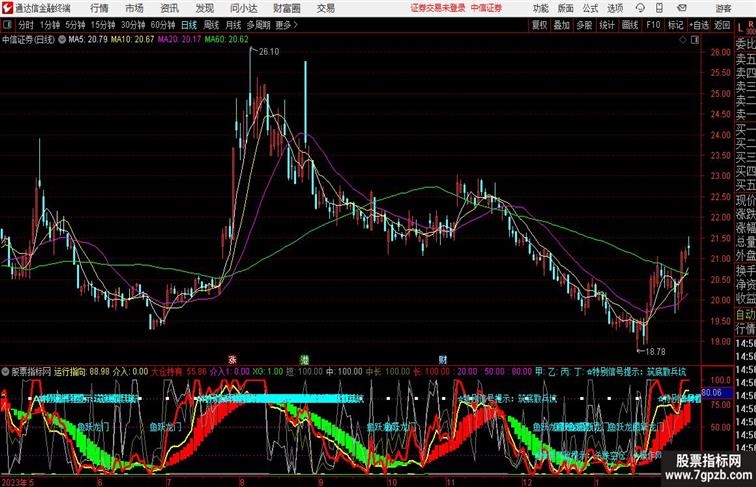Click the MA5: 20.79 value

pos(88,40)
